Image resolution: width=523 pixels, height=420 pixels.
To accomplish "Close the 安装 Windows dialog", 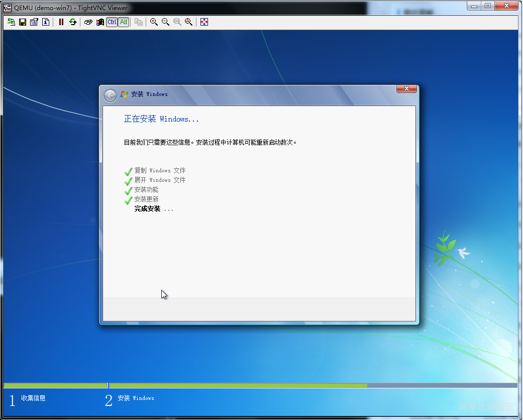I will [x=406, y=89].
